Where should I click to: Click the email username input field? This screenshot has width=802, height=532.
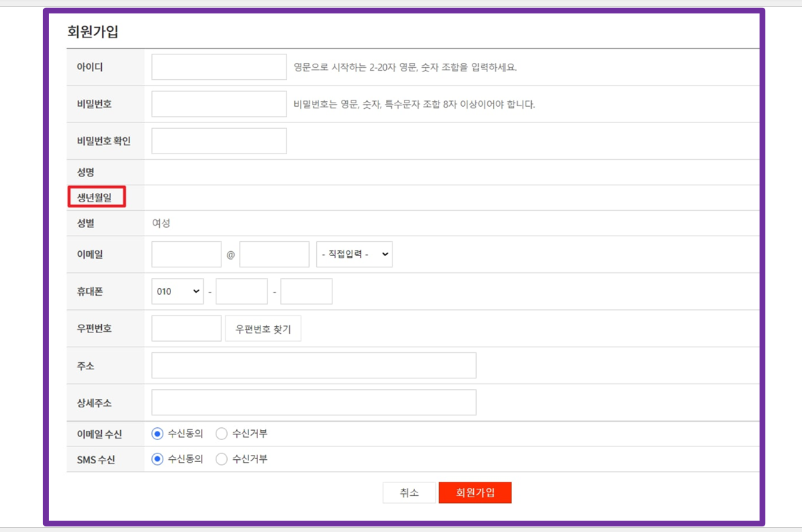coord(187,255)
